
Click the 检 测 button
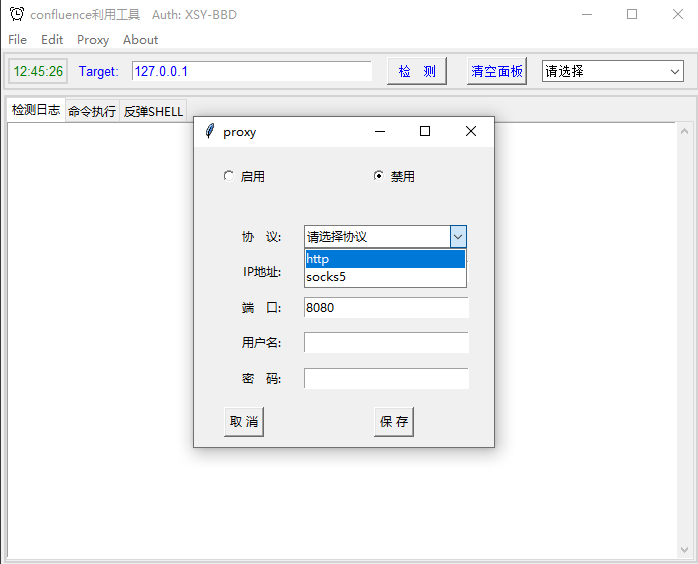[x=417, y=71]
